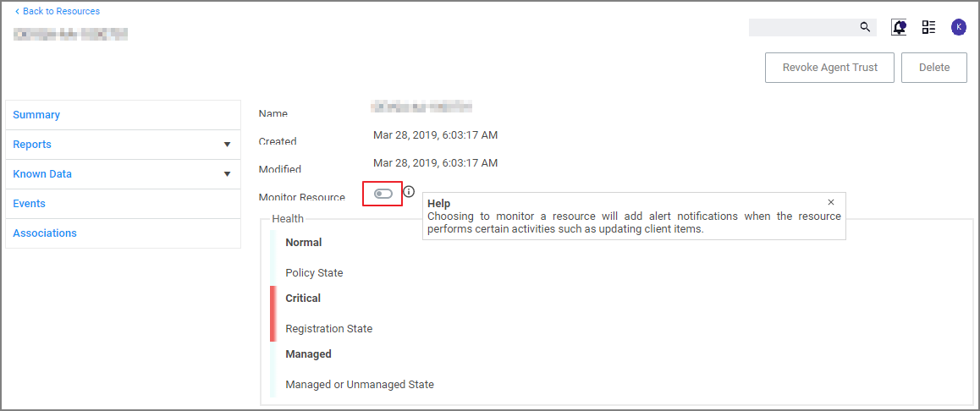Select the Registration State text

click(x=328, y=329)
